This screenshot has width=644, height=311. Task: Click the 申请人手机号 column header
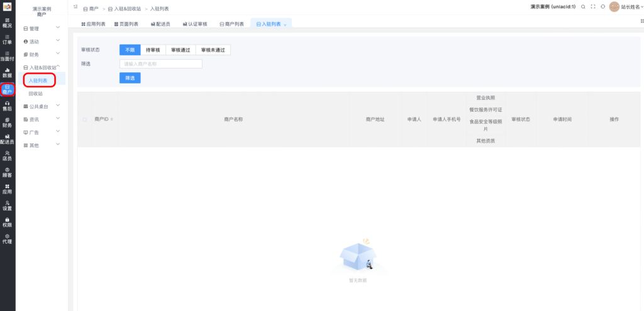pyautogui.click(x=447, y=119)
